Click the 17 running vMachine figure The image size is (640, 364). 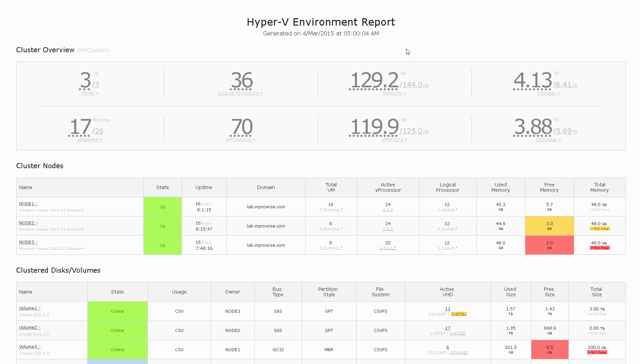80,127
